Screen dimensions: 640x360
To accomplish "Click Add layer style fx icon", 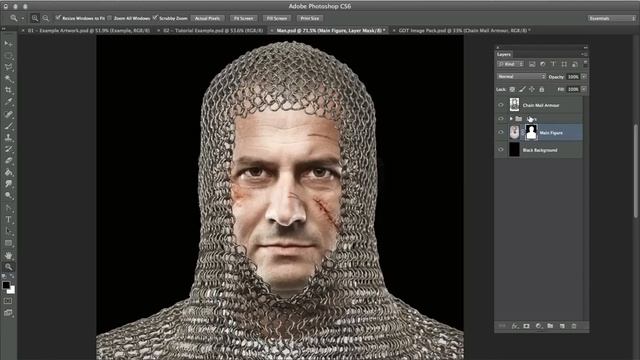I will pos(515,326).
